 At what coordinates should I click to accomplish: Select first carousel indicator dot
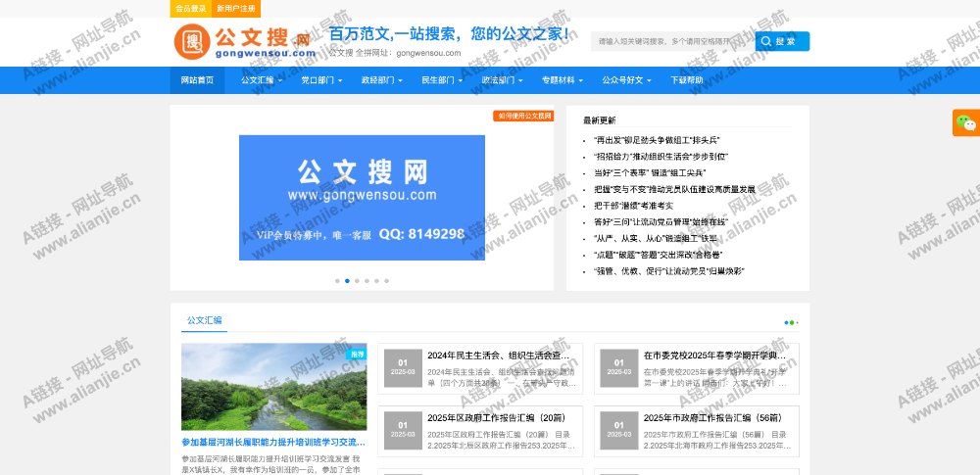pyautogui.click(x=337, y=281)
